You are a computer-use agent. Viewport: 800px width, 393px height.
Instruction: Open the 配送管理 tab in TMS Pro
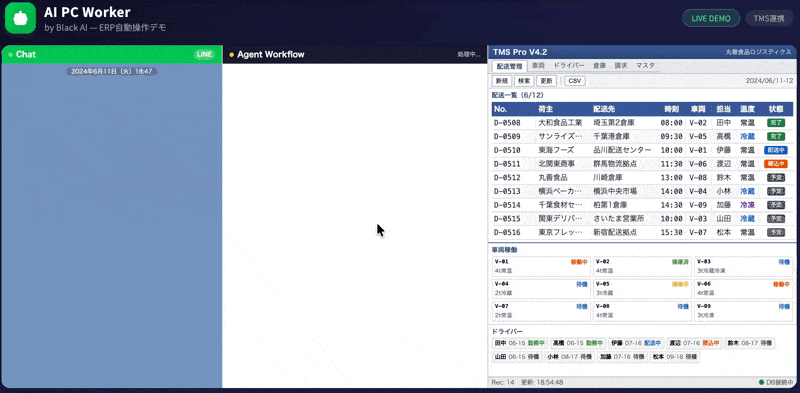(x=509, y=66)
